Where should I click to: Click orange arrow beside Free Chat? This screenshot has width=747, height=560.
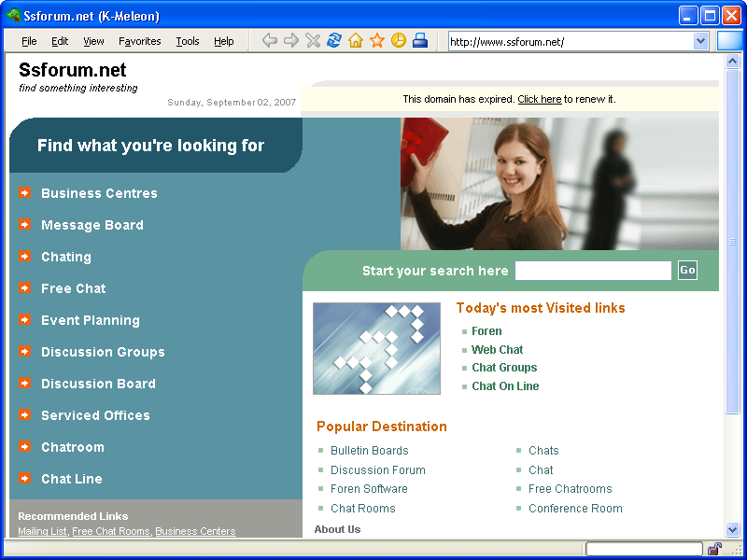tap(25, 288)
